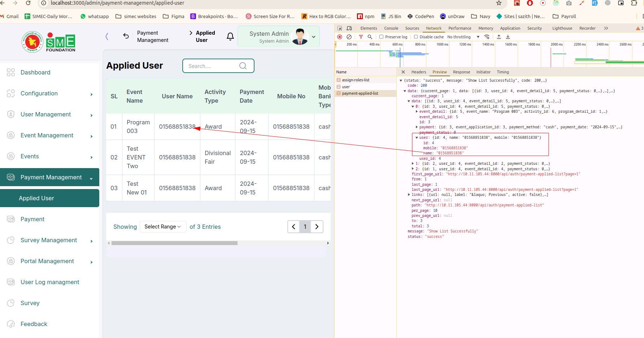Click the sidebar collapse chevron icon
This screenshot has height=338, width=644.
[107, 36]
